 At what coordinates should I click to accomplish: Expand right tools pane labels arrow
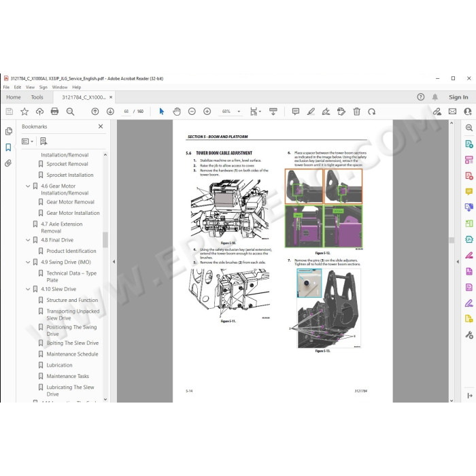[x=470, y=396]
